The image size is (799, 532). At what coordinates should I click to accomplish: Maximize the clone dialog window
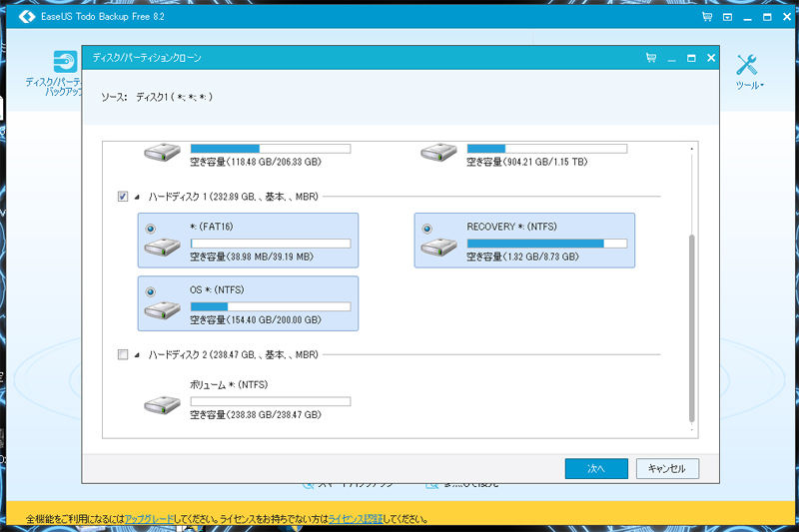click(x=691, y=58)
